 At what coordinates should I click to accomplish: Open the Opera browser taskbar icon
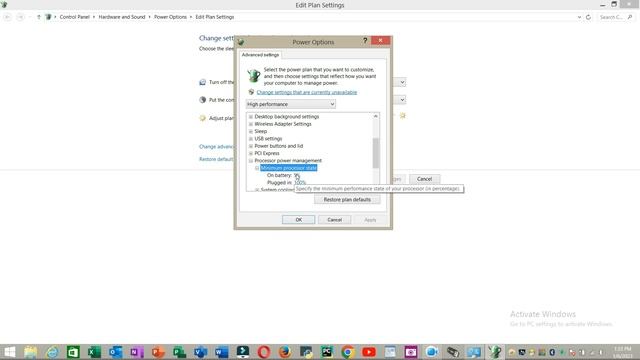264,352
